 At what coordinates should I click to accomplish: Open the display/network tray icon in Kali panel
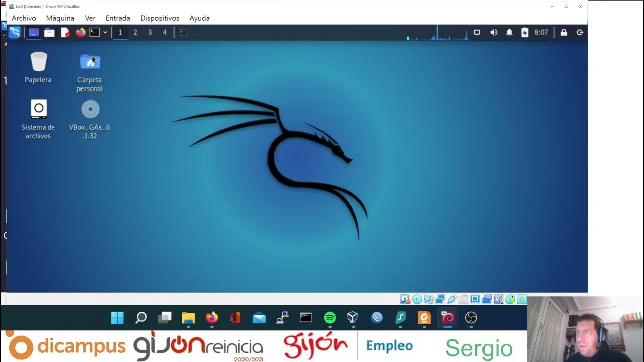point(477,32)
